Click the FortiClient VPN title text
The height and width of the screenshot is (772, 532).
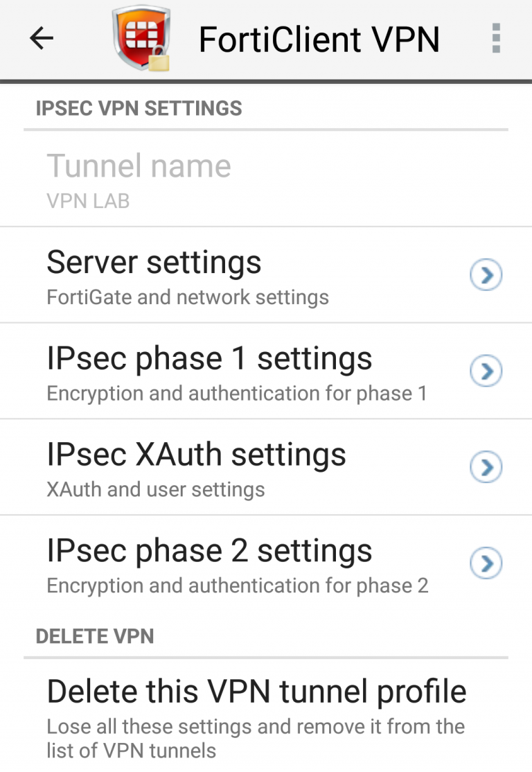point(319,39)
